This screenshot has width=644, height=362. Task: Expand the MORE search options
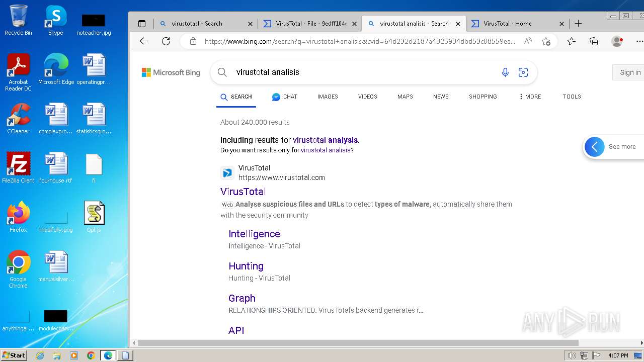(x=530, y=97)
